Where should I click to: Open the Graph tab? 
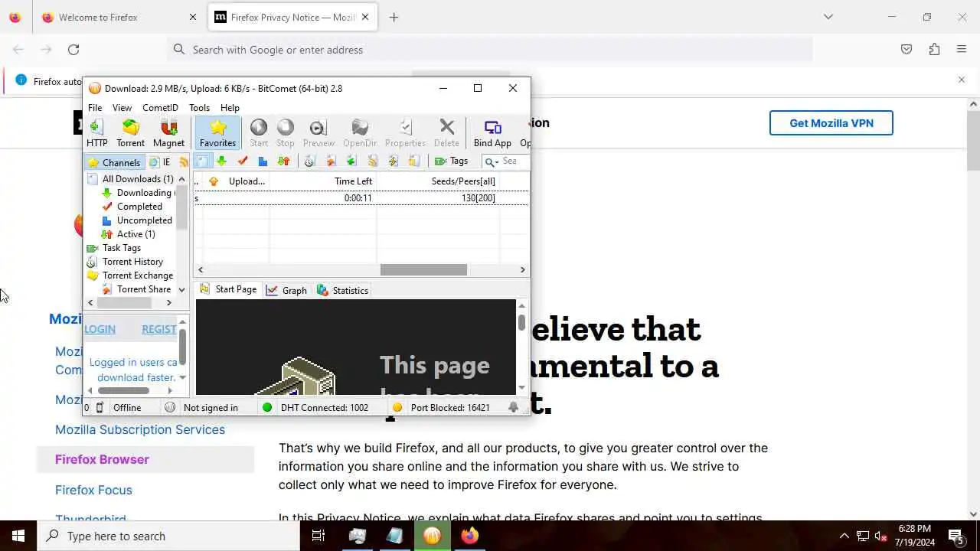tap(287, 290)
